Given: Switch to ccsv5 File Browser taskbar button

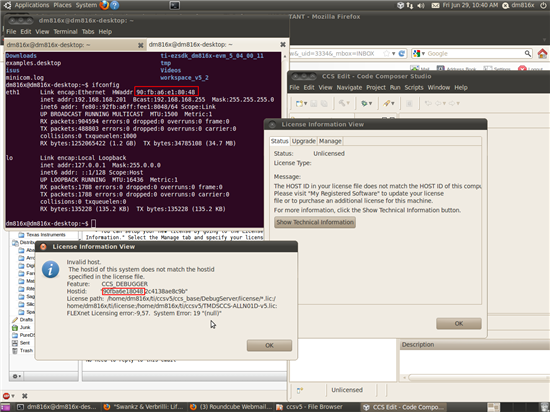Looking at the screenshot, I should pyautogui.click(x=309, y=407).
